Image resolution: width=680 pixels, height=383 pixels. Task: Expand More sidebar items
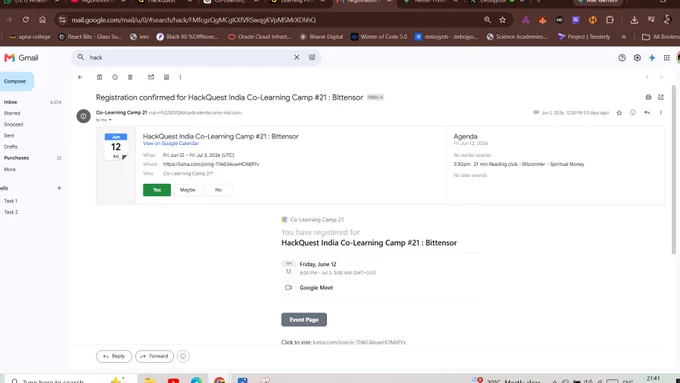point(10,169)
